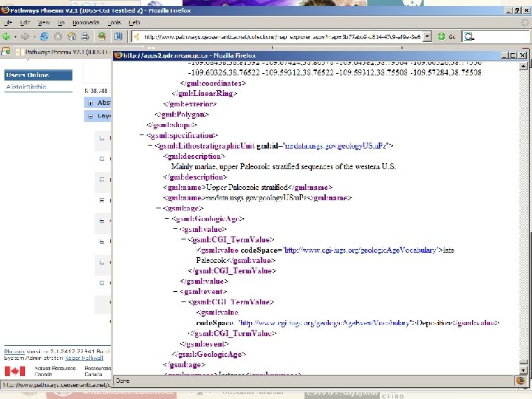Collapse the gsml:age node
Screen dimensions: 532x399
[x=158, y=208]
